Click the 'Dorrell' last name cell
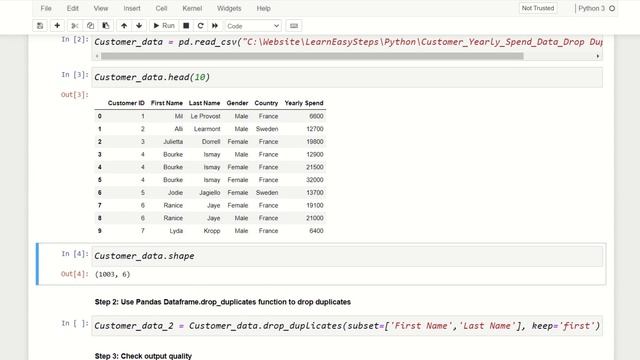The width and height of the screenshot is (640, 360). pyautogui.click(x=211, y=142)
